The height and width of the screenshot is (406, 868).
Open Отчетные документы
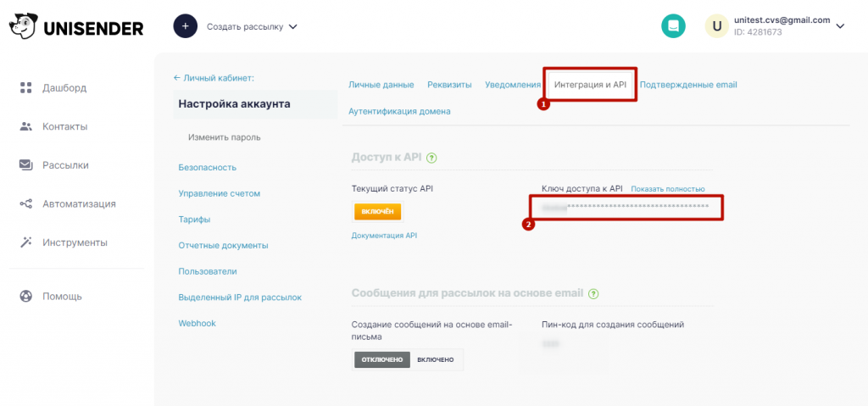click(x=223, y=245)
